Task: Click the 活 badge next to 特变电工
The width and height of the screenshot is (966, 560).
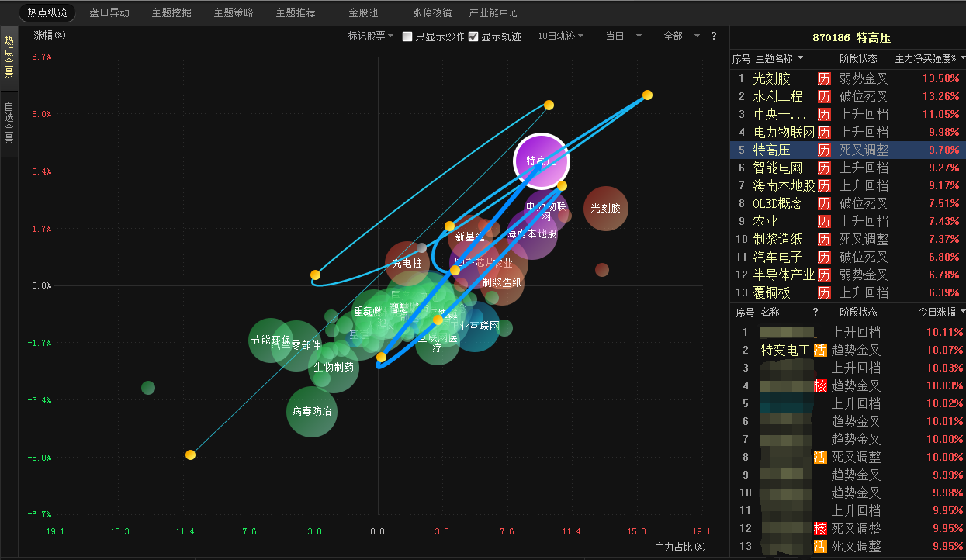Action: 819,350
